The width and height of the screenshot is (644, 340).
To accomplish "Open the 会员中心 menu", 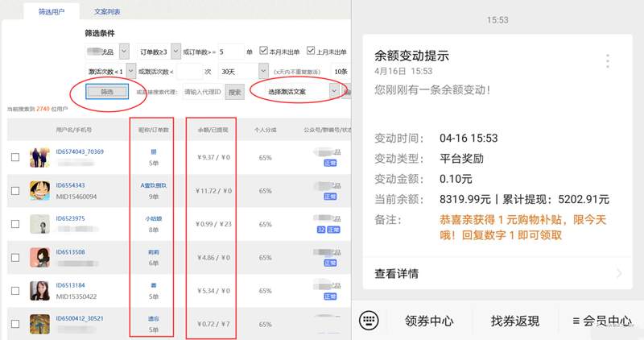I will click(601, 321).
